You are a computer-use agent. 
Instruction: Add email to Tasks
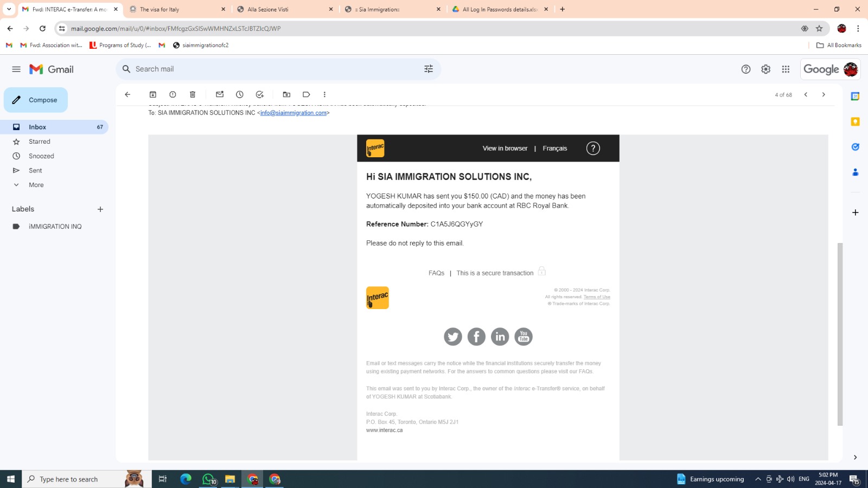point(260,94)
